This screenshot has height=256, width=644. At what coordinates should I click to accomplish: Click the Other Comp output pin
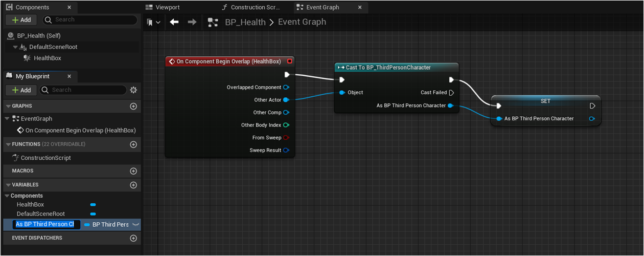click(286, 113)
